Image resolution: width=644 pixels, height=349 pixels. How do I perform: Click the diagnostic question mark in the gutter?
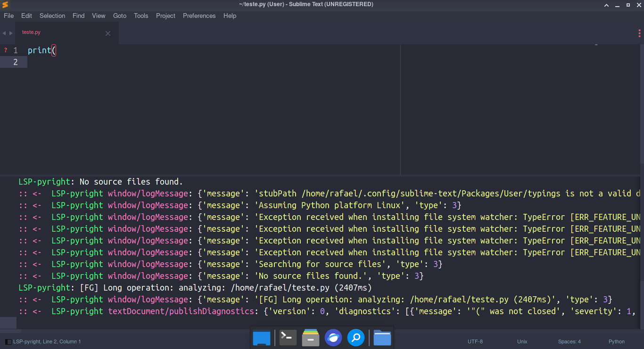5,50
